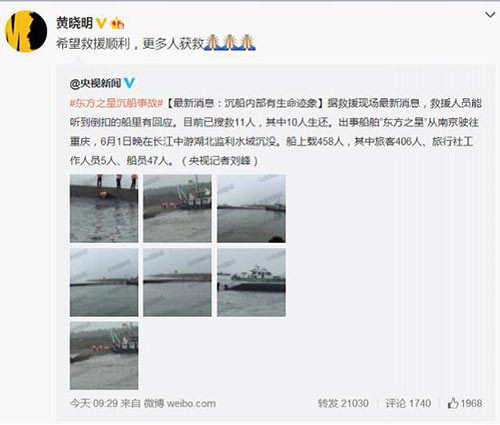Open second photo showing crane vessel
Screen dimensions: 500x425
pyautogui.click(x=177, y=208)
